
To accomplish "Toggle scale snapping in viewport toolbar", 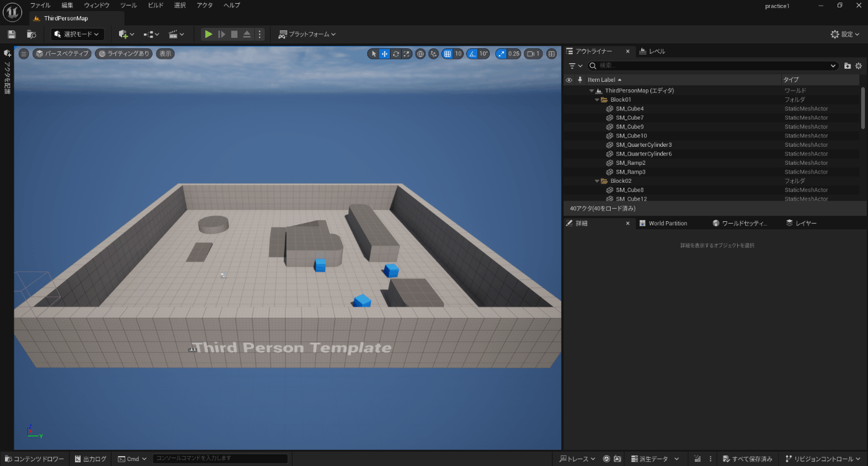I will [x=501, y=54].
